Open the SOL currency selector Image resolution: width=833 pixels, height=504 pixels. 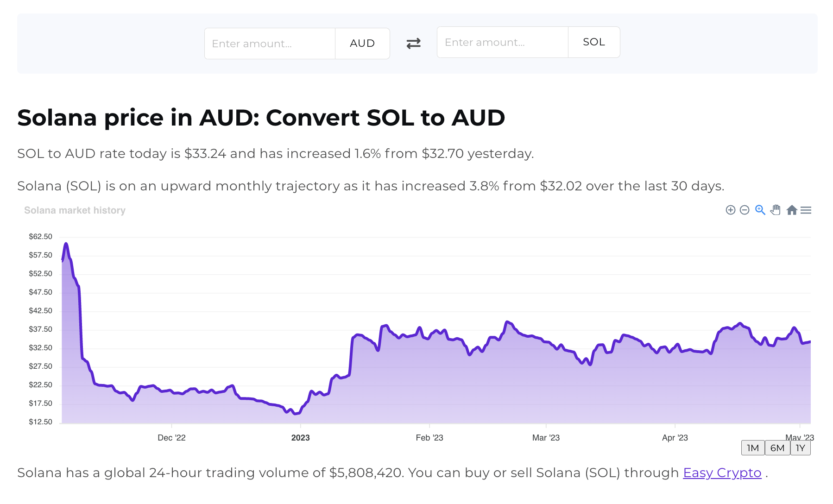pyautogui.click(x=594, y=42)
